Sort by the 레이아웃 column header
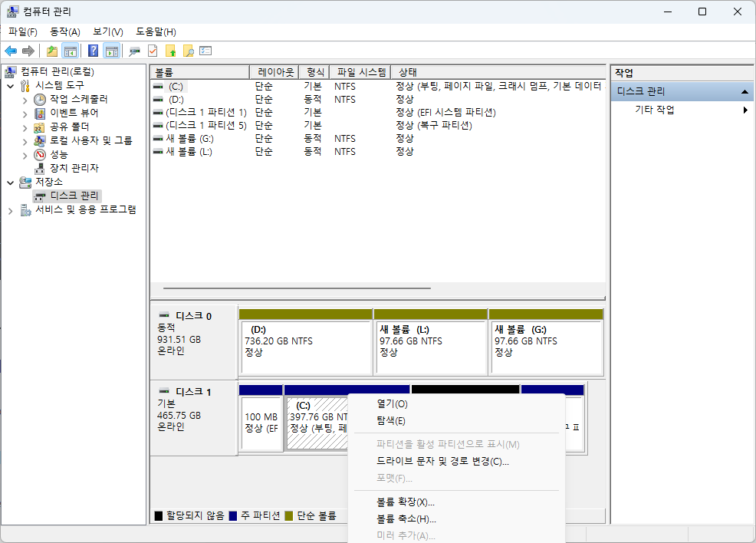 coord(274,72)
